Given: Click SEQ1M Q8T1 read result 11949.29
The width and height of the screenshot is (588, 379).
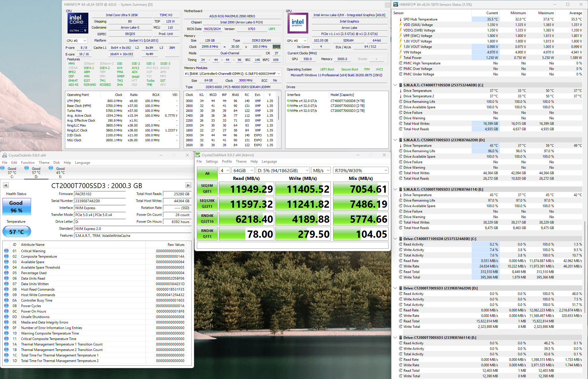Looking at the screenshot, I should 247,189.
